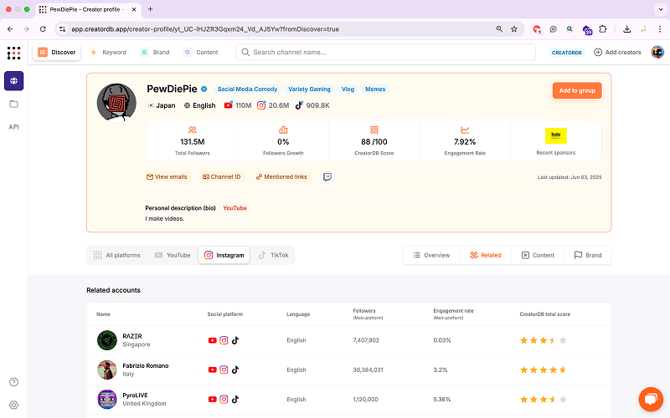Click Add to group button
Screen dimensions: 670x418
577,91
